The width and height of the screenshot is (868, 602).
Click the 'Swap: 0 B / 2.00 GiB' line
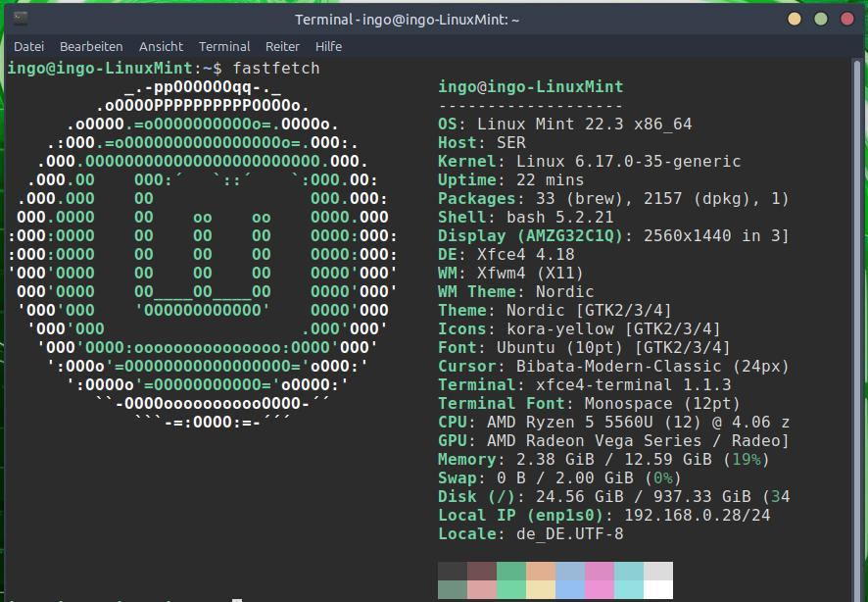coord(559,477)
